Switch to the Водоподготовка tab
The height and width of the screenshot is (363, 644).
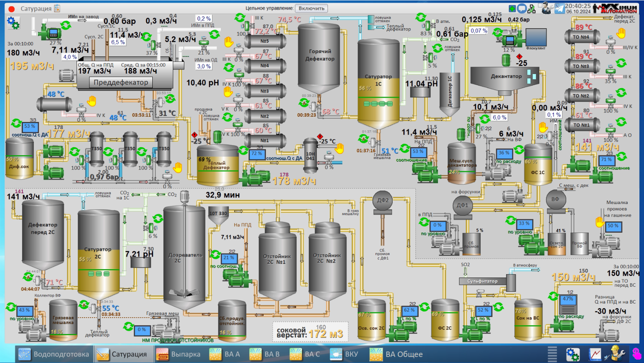click(54, 354)
